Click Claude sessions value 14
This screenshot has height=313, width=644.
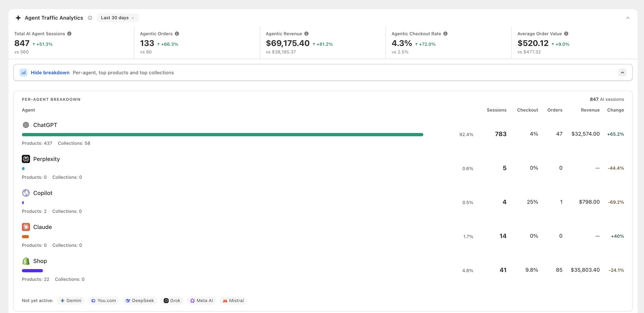click(x=503, y=236)
